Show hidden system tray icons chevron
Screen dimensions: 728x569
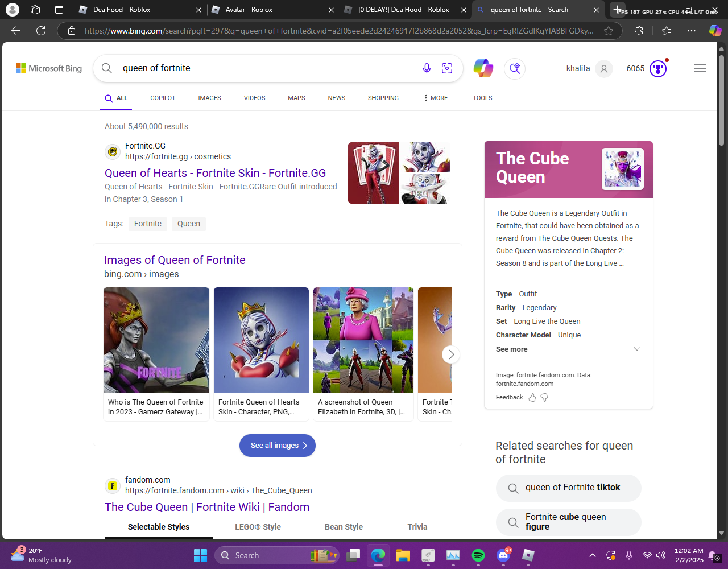[x=592, y=555]
